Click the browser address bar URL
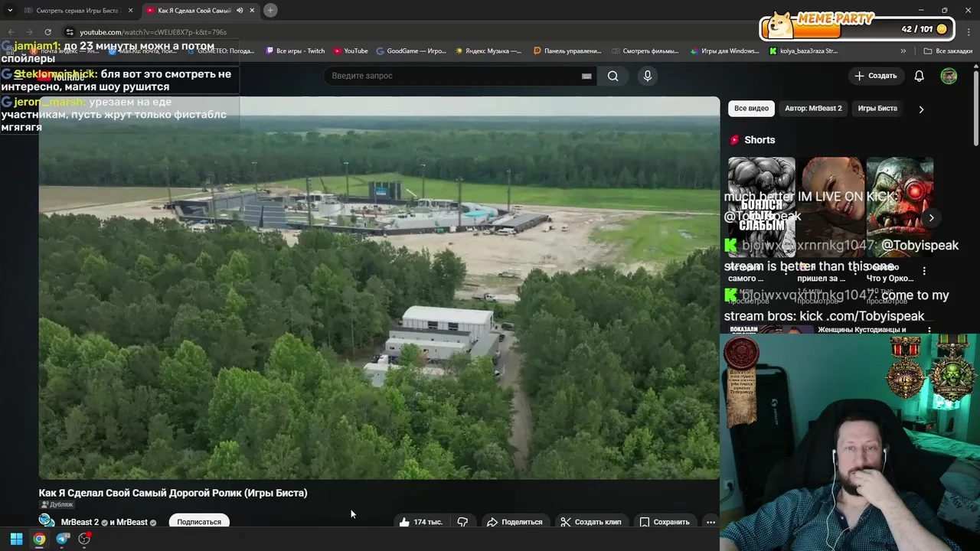Viewport: 980px width, 551px height. (x=153, y=32)
